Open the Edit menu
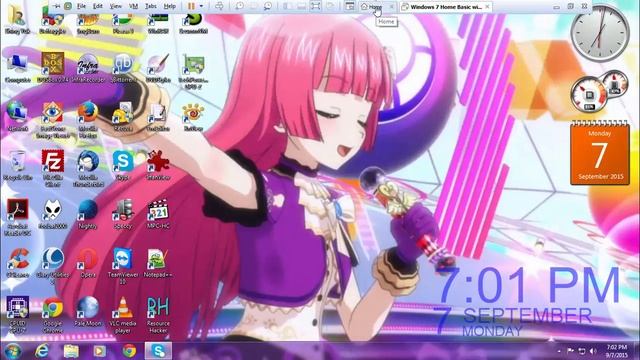Image resolution: width=640 pixels, height=360 pixels. (98, 6)
